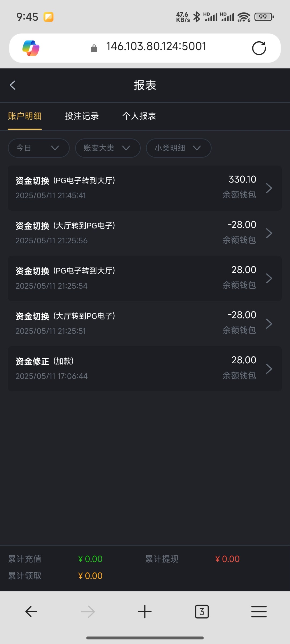Image resolution: width=290 pixels, height=644 pixels.
Task: Open a new tab with plus icon
Action: (145, 612)
